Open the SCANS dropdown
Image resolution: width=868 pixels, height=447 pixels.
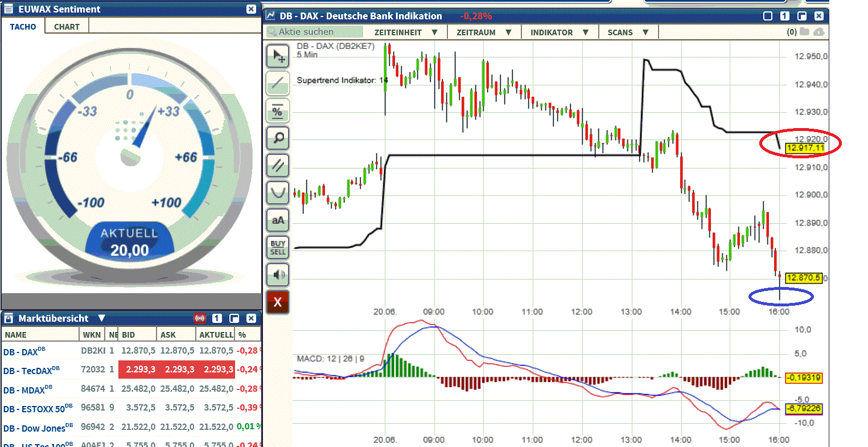(628, 32)
